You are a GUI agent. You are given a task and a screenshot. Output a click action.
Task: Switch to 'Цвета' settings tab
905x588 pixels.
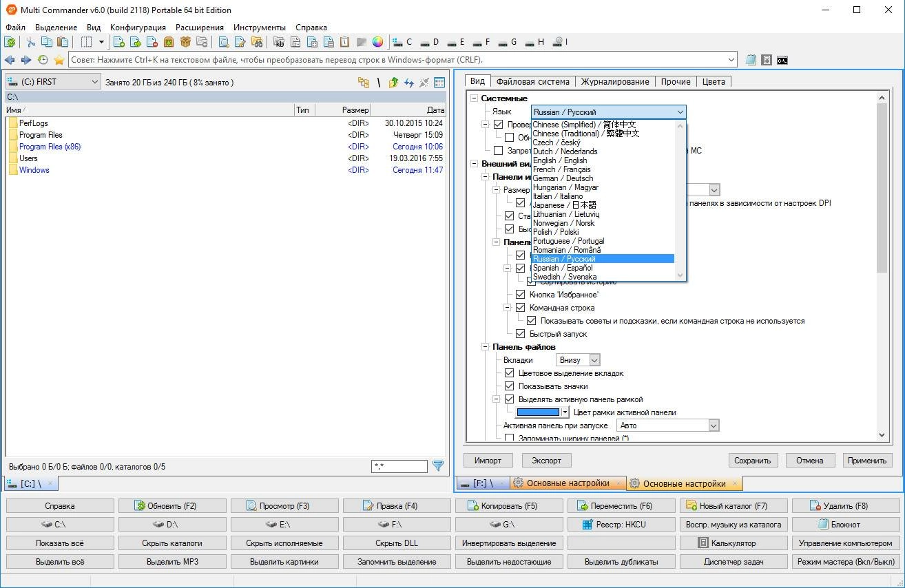[x=714, y=81]
